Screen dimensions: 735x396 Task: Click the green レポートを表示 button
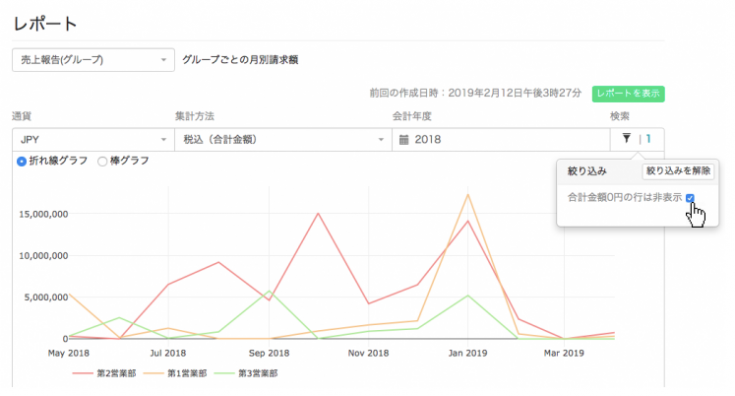(628, 94)
